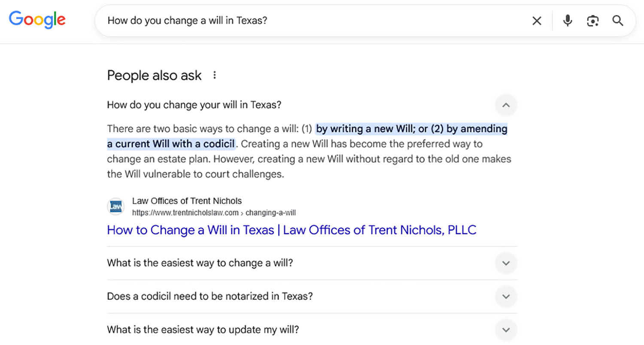Expand chevron for easiest way to update my will
Image resolution: width=644 pixels, height=345 pixels.
[506, 330]
